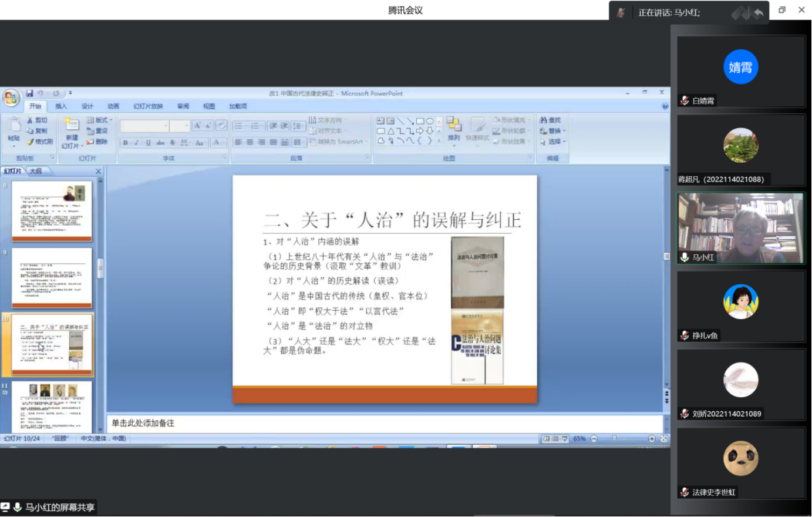Image resolution: width=812 pixels, height=517 pixels.
Task: Expand the Select (选择) dropdown
Action: click(x=553, y=142)
